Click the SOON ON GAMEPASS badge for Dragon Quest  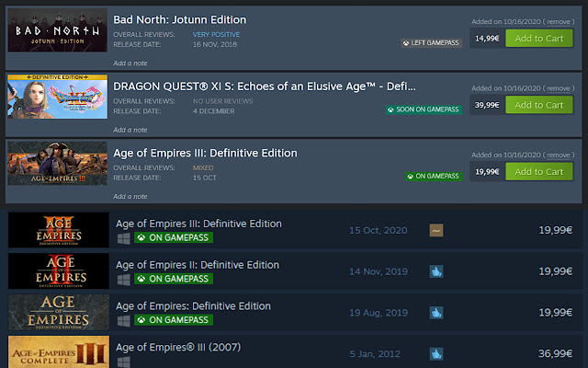424,109
